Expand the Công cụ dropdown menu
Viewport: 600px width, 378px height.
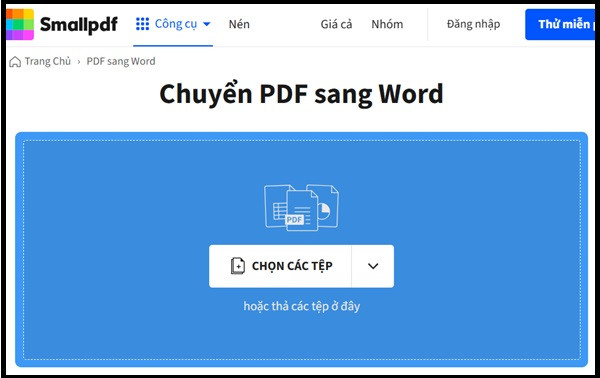pos(207,24)
